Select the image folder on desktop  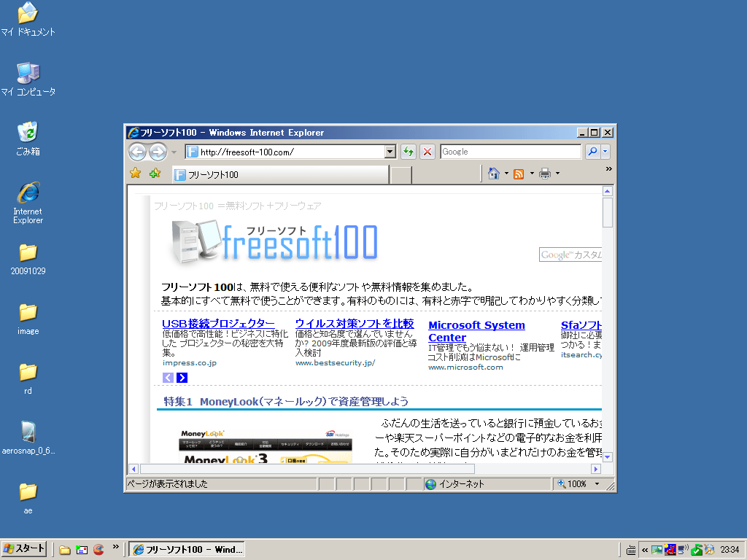(28, 319)
